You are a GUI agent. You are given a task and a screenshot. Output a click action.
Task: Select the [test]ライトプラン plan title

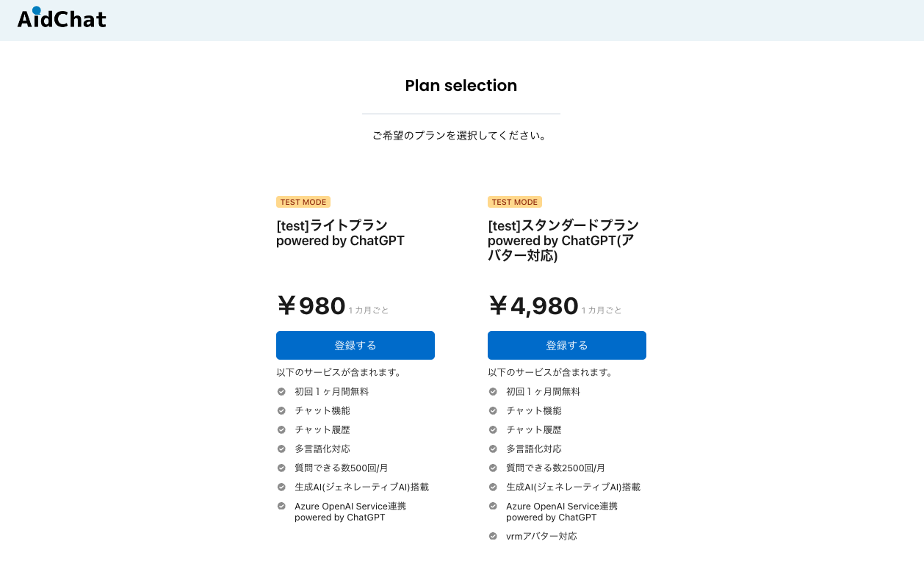click(340, 233)
